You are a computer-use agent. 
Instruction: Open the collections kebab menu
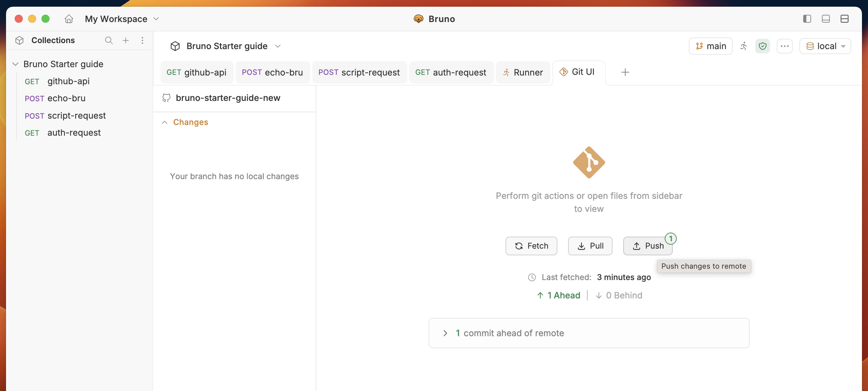(142, 40)
